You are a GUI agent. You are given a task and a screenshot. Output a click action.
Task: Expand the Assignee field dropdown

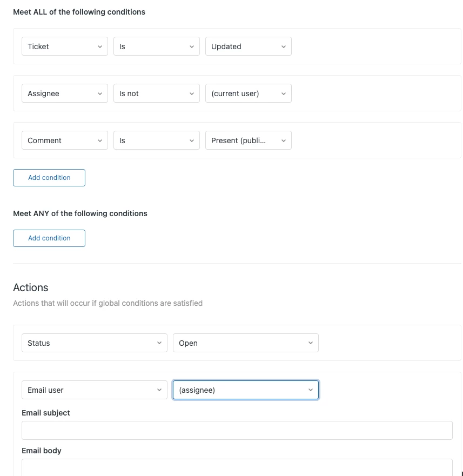coord(65,93)
